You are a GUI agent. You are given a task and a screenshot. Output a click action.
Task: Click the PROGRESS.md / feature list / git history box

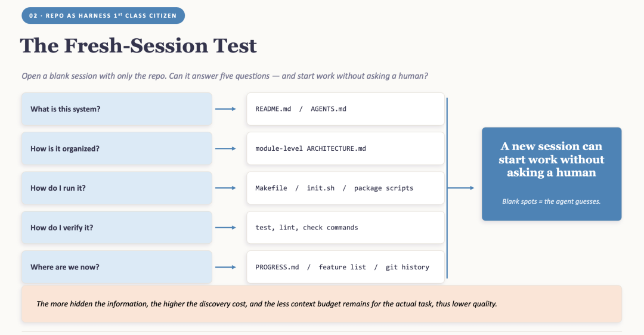(x=345, y=267)
